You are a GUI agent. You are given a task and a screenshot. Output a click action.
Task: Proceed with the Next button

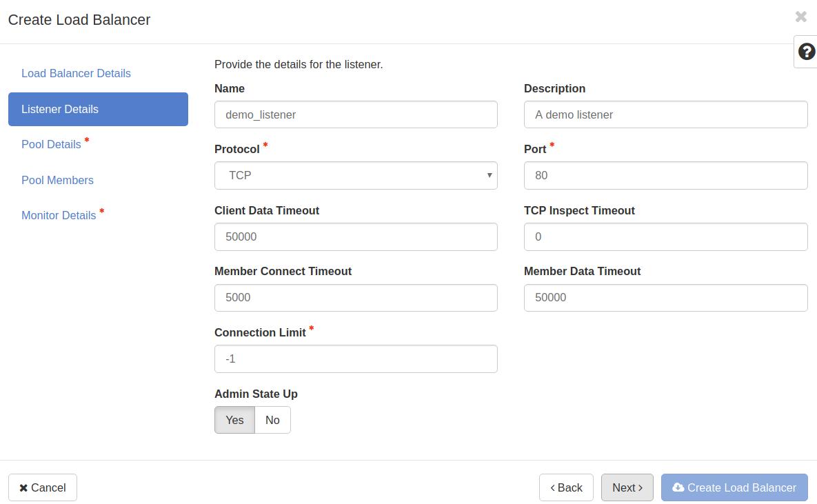point(627,487)
